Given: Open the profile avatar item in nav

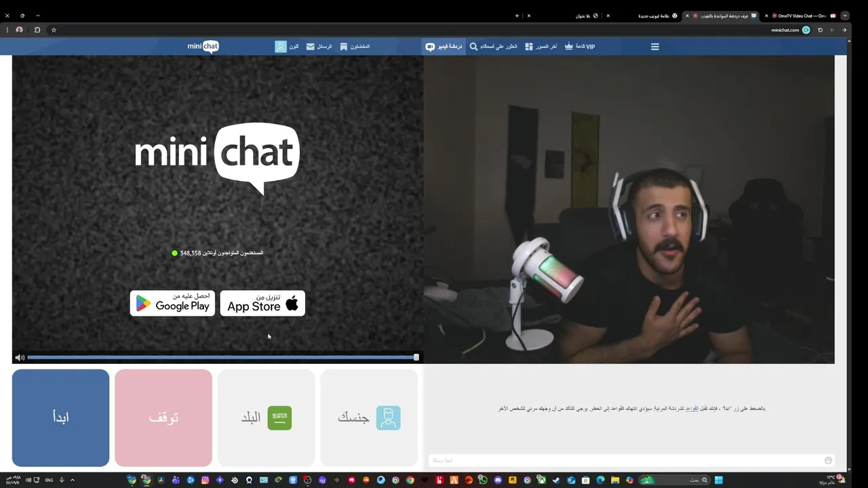Looking at the screenshot, I should coord(286,47).
